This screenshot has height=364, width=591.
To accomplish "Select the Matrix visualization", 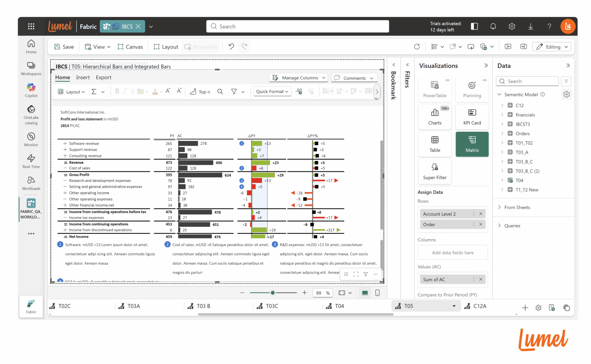I will point(472,144).
